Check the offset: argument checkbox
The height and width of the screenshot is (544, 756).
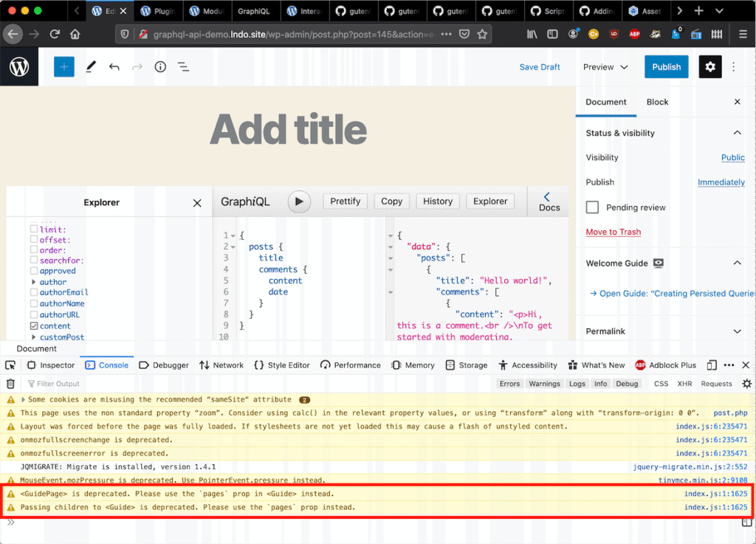pos(34,239)
